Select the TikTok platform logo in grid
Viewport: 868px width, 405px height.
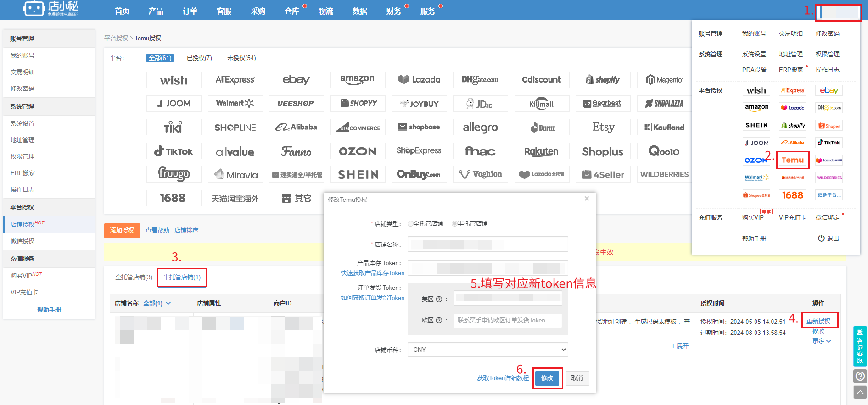(x=174, y=151)
